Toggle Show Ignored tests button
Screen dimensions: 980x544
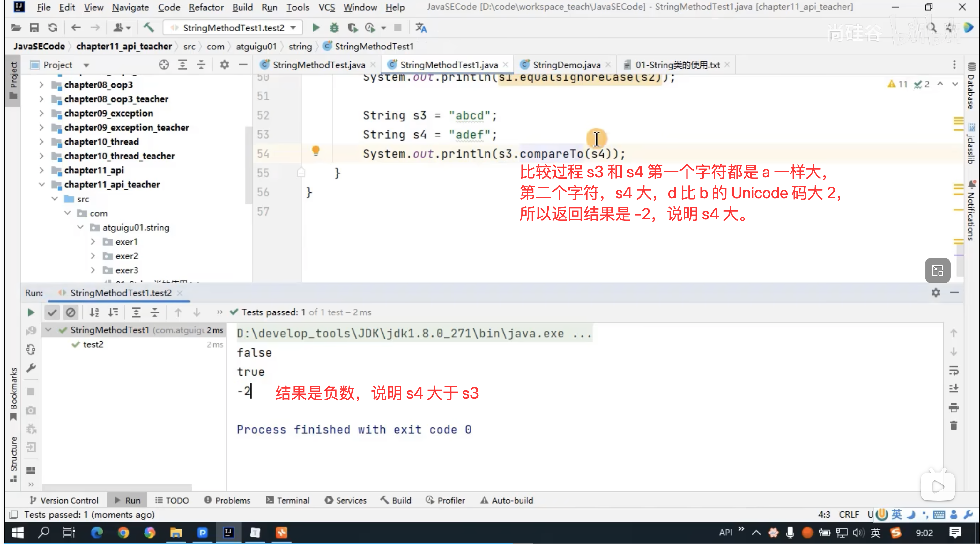point(71,312)
